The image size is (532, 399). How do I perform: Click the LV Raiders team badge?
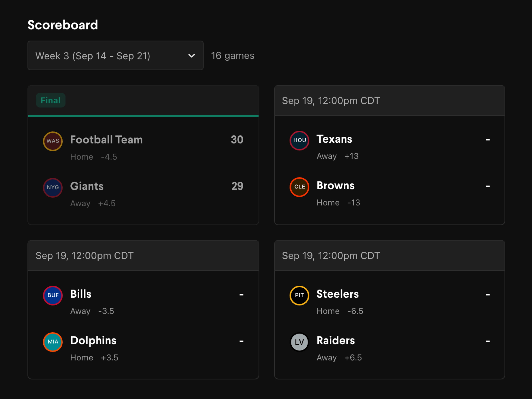299,342
